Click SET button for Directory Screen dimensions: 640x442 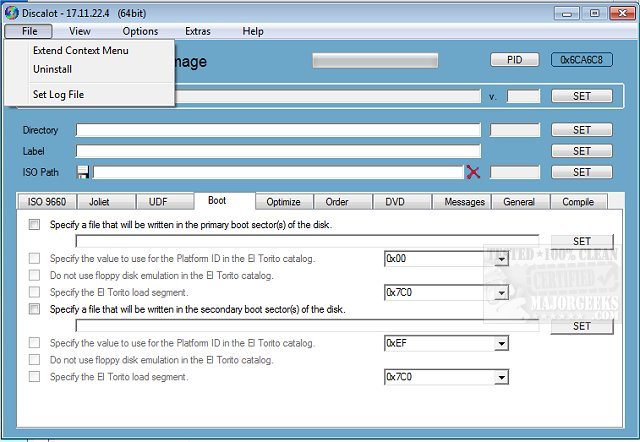(582, 130)
